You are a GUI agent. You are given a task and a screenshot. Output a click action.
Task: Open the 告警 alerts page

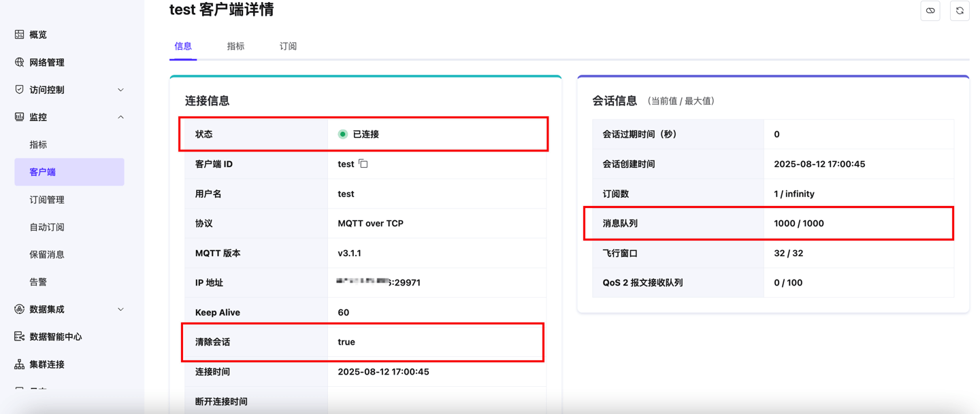38,282
